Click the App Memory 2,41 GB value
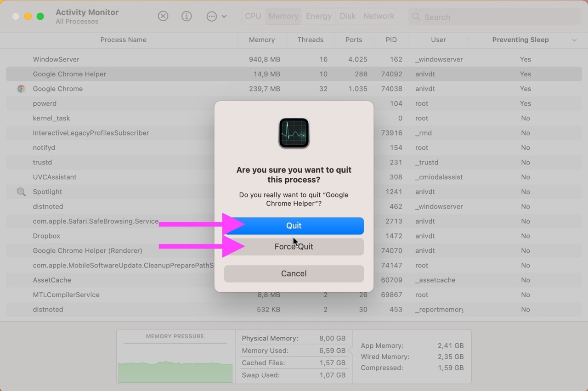588x391 pixels. point(451,346)
